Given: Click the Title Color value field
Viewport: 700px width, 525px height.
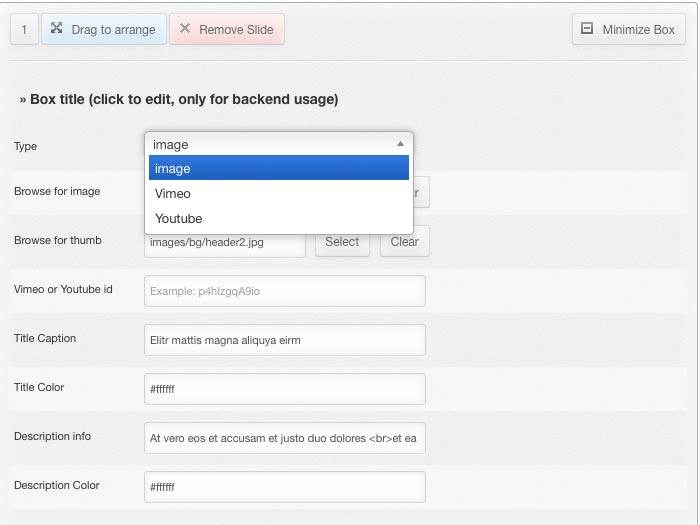Looking at the screenshot, I should tap(284, 389).
